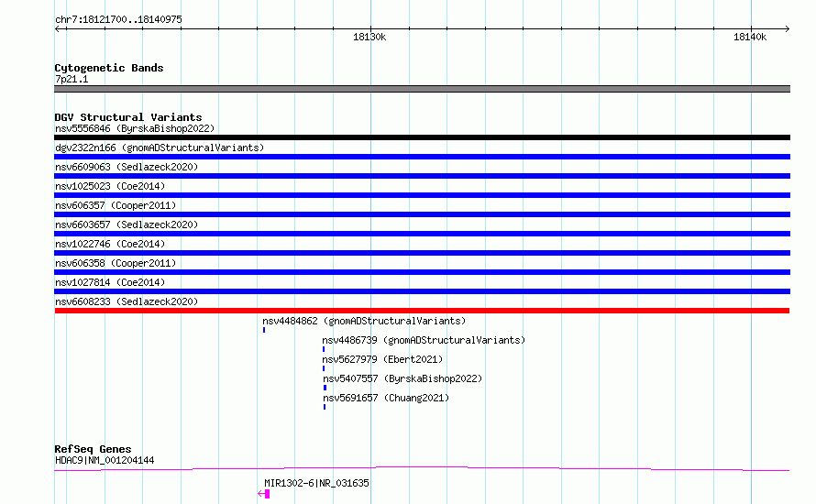Click the 18130k ruler tick label
This screenshot has width=816, height=504.
point(369,37)
